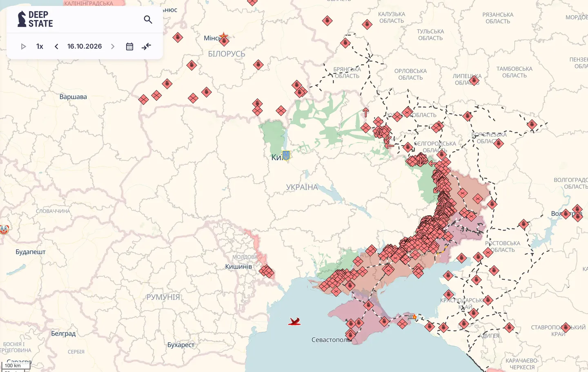Click the date 16.10.2026 field
This screenshot has width=588, height=372.
coord(85,47)
